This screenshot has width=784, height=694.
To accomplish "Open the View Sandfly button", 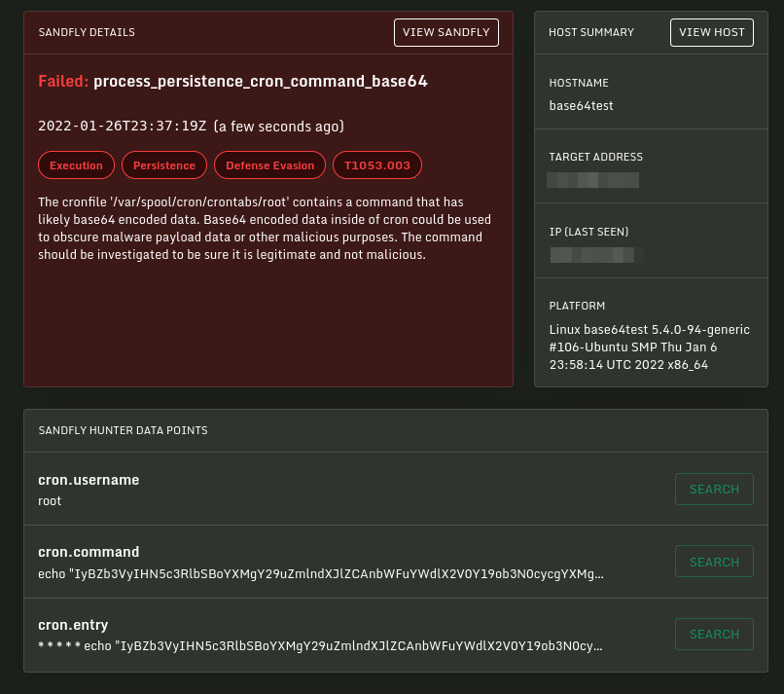I will [446, 32].
